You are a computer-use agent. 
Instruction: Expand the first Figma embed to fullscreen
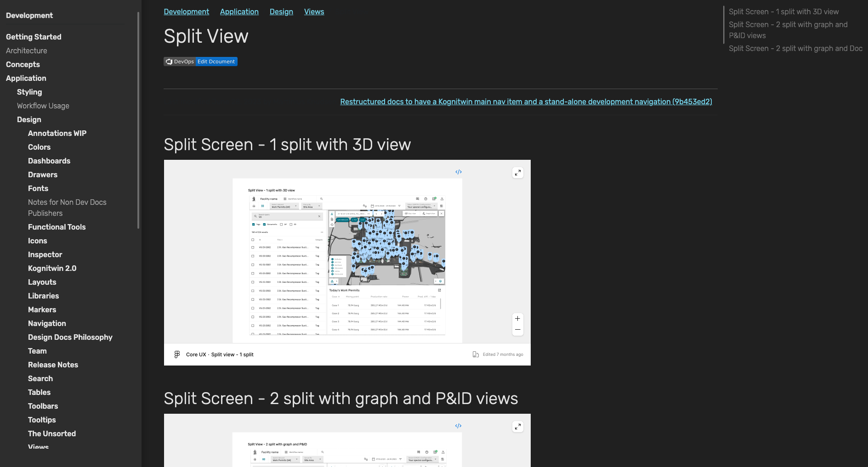(517, 173)
